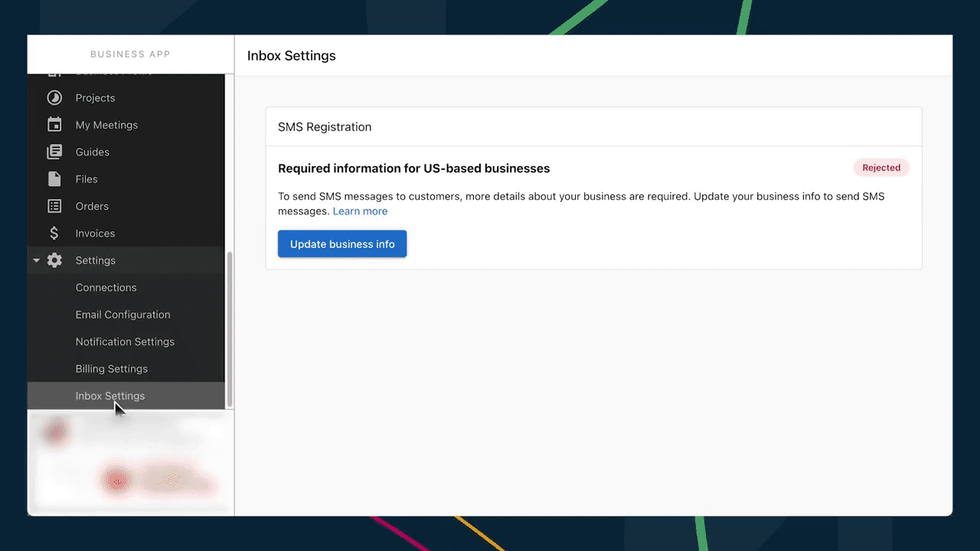980x551 pixels.
Task: Open Orders using its list icon
Action: click(x=54, y=206)
